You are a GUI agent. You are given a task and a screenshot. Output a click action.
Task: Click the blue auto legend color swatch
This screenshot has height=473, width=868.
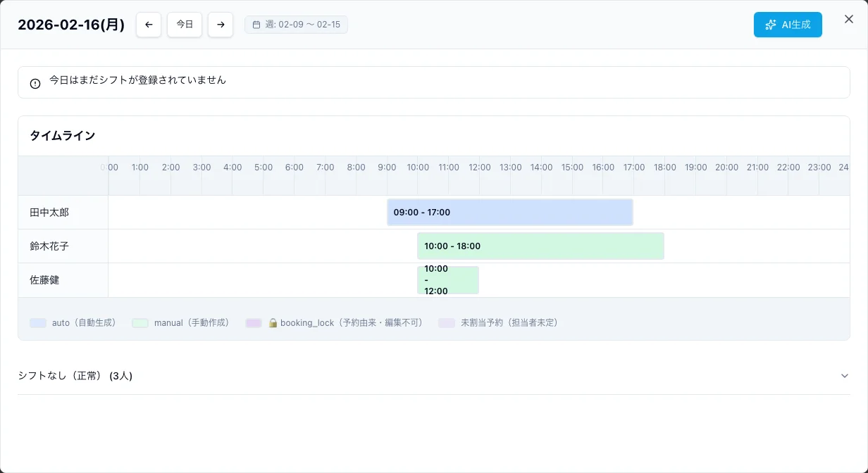point(37,322)
